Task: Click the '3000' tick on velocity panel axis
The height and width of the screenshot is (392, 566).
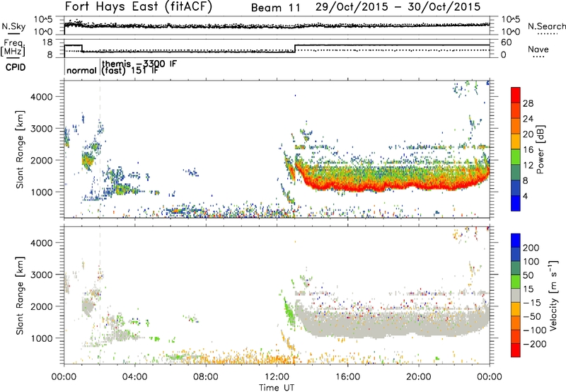Action: 42,275
